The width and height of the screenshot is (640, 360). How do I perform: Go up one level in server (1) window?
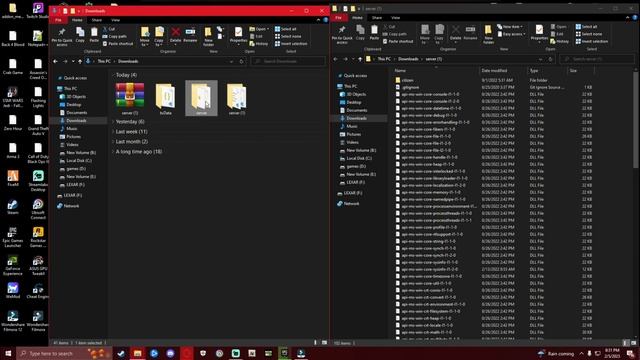pos(360,59)
